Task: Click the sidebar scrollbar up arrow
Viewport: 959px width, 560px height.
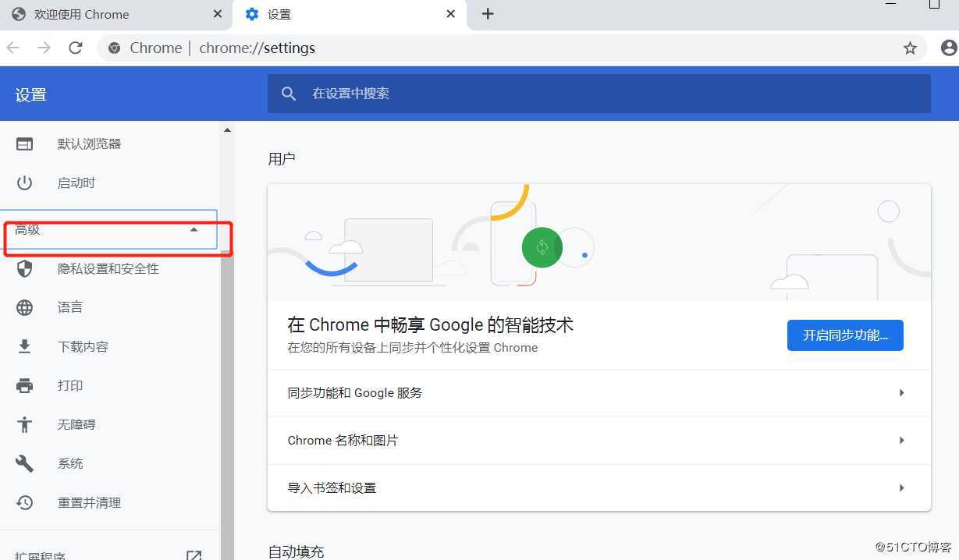Action: (227, 130)
